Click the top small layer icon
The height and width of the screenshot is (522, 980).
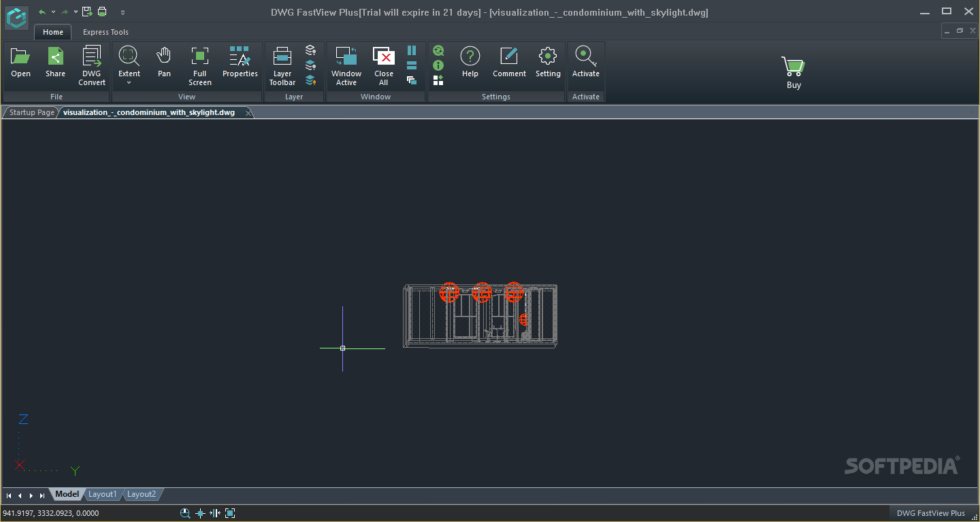[x=311, y=50]
